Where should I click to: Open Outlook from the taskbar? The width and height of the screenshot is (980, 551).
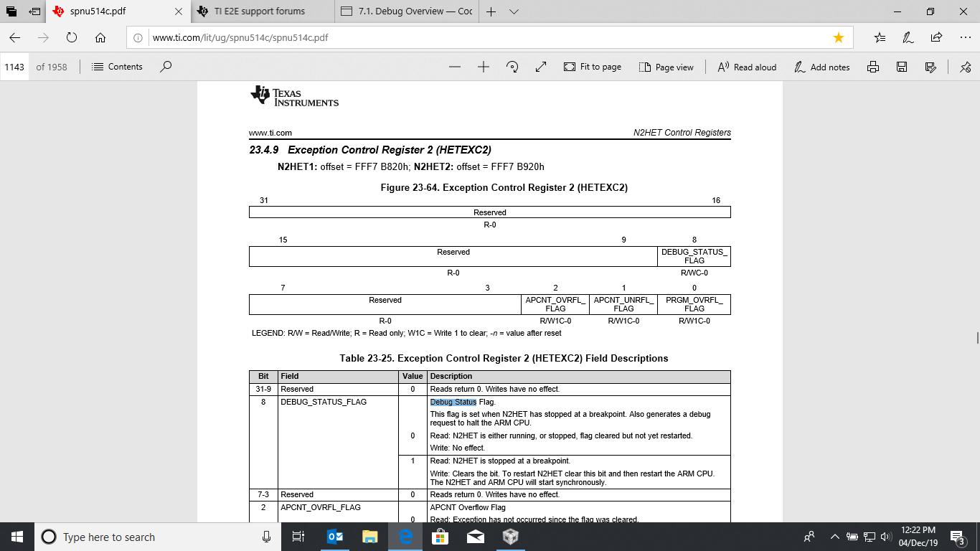334,537
